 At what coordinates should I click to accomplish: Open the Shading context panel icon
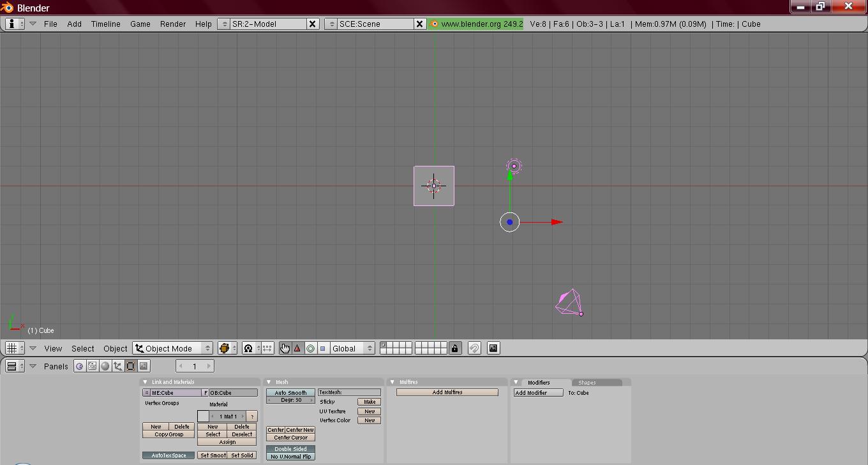tap(105, 366)
